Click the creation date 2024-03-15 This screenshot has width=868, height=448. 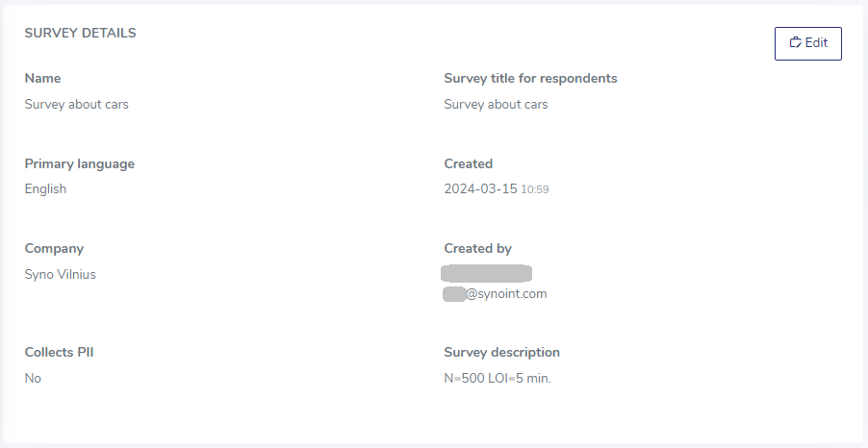480,189
